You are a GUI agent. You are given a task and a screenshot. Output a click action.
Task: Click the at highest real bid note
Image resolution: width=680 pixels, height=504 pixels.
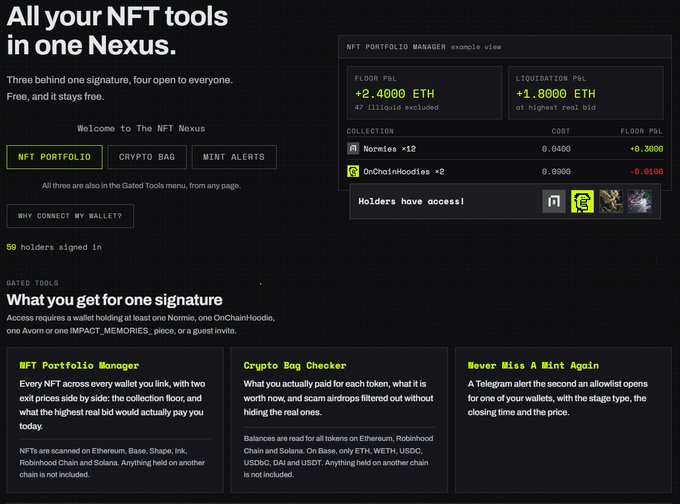click(556, 108)
